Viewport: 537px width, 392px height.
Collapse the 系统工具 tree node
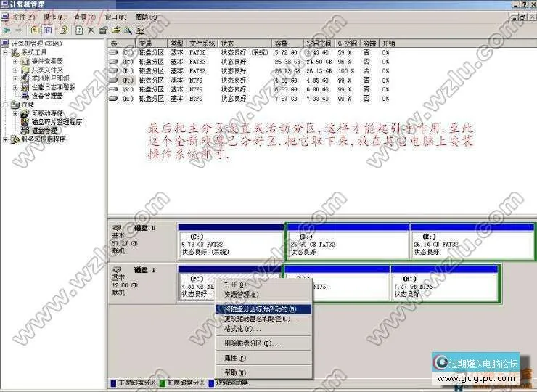pos(5,52)
